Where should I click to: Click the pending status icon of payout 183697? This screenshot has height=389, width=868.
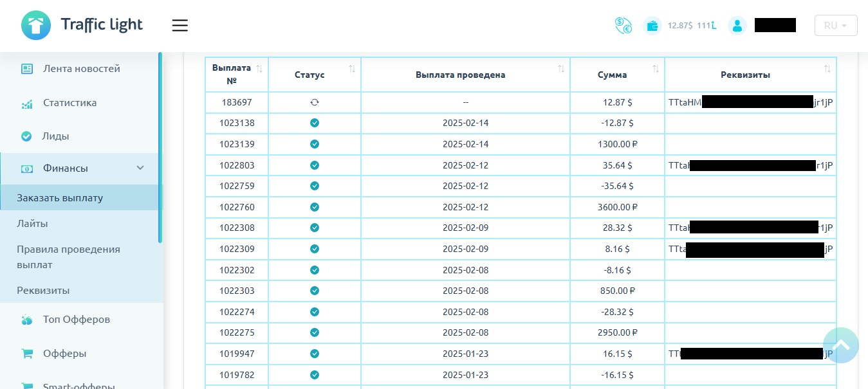point(315,102)
